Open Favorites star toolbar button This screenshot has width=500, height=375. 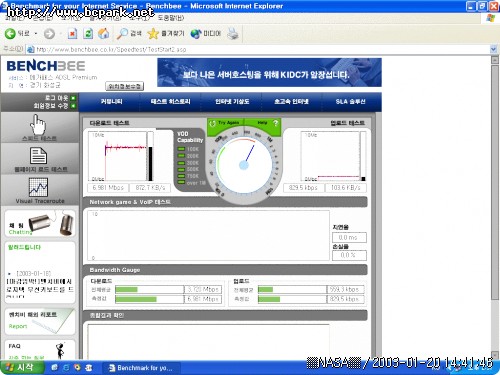click(166, 33)
